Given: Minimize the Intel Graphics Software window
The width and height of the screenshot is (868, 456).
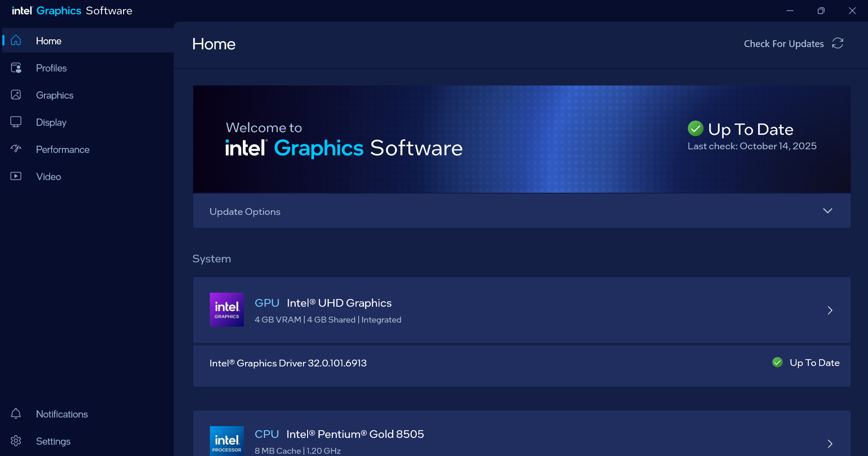Looking at the screenshot, I should tap(790, 11).
